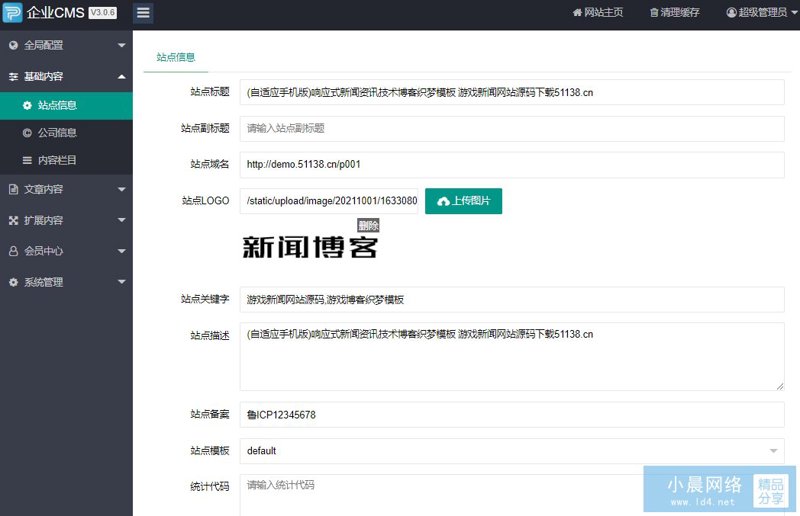Focus the 站点域名 input field
Image resolution: width=800 pixels, height=516 pixels.
(x=512, y=164)
